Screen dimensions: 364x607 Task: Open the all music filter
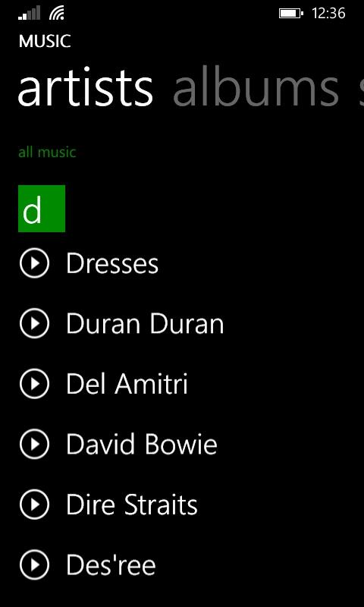coord(47,153)
